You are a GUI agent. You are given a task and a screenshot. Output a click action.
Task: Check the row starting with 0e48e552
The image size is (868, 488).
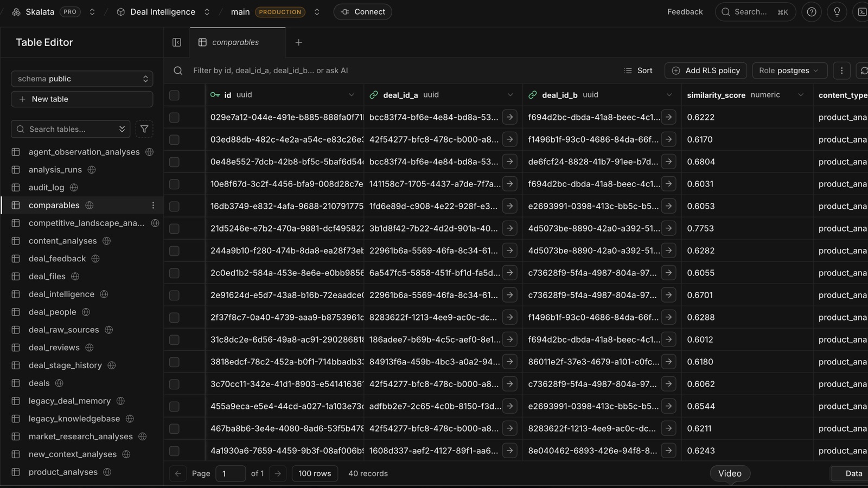tap(174, 162)
